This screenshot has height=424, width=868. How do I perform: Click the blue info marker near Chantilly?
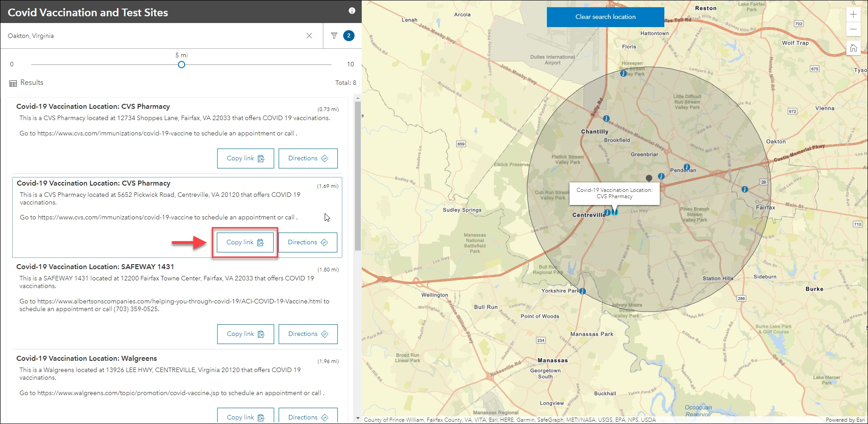click(606, 118)
